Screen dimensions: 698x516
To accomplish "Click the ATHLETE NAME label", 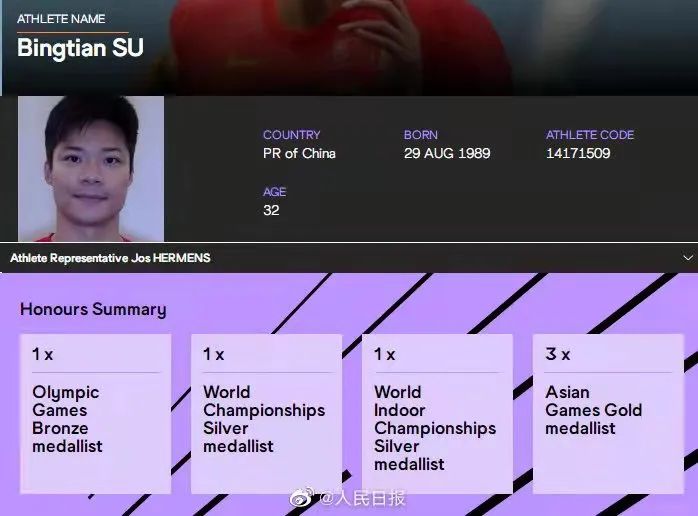I will tap(61, 19).
